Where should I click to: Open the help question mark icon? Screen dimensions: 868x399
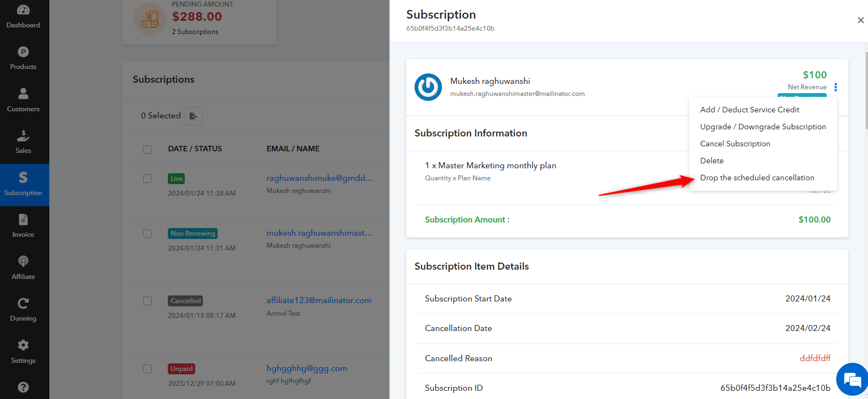[23, 387]
